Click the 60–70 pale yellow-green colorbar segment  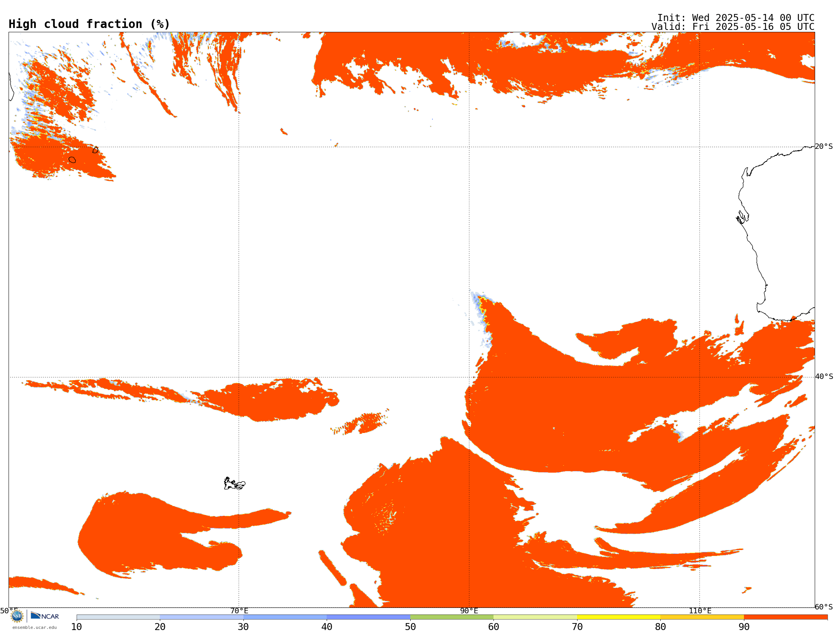[x=535, y=617]
